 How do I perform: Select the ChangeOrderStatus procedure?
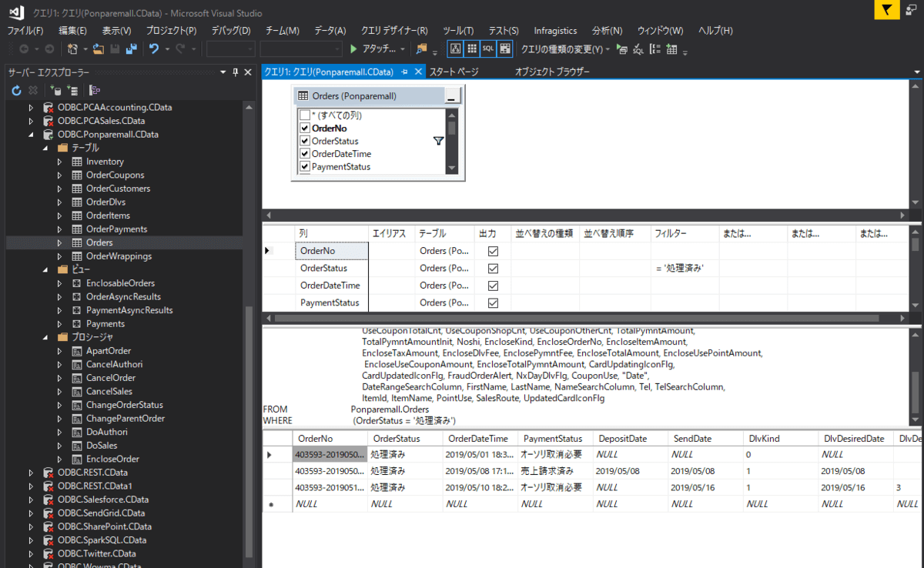click(124, 405)
